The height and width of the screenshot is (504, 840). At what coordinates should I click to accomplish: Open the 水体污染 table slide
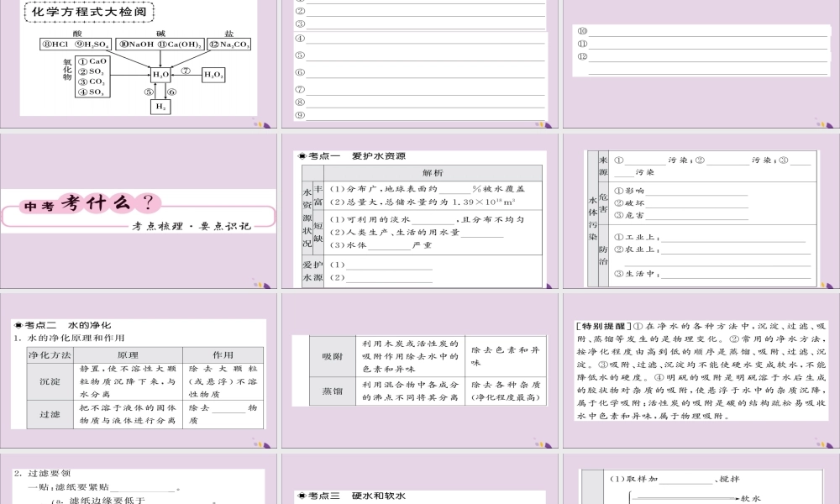(x=701, y=211)
